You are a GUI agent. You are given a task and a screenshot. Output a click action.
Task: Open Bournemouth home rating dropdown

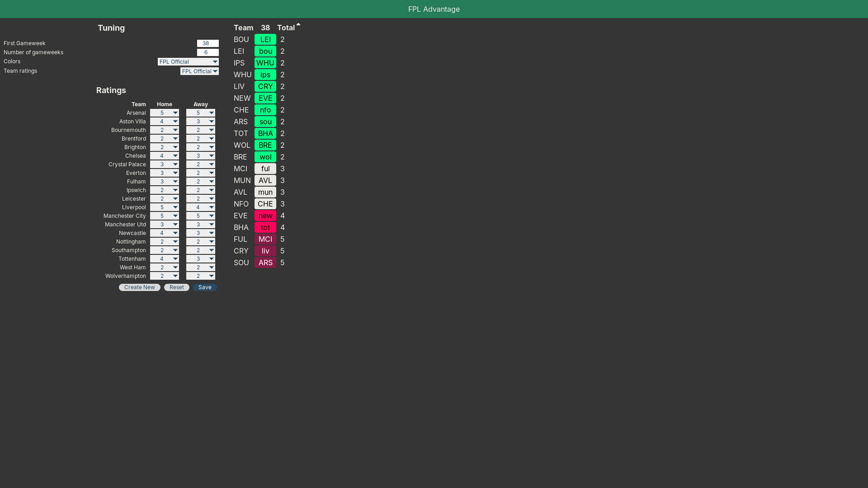(x=165, y=130)
